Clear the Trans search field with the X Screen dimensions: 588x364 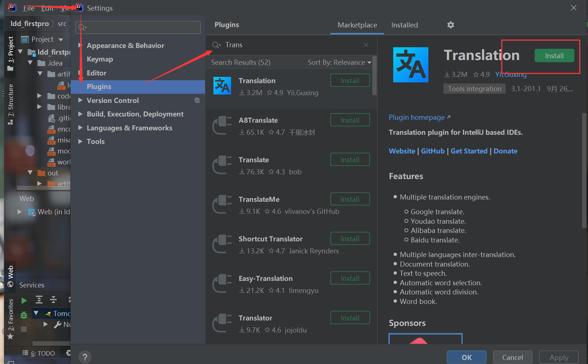(x=366, y=45)
